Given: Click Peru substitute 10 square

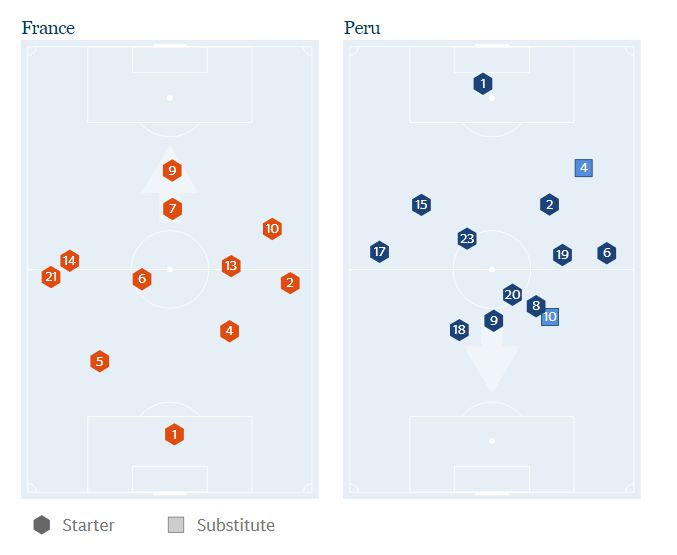Looking at the screenshot, I should point(549,317).
